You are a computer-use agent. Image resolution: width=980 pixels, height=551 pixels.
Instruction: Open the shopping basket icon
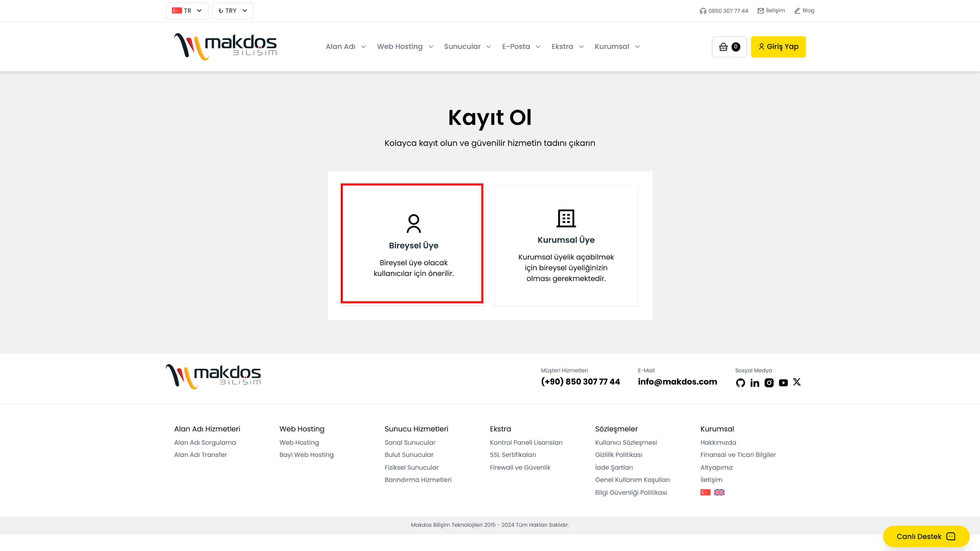[723, 47]
